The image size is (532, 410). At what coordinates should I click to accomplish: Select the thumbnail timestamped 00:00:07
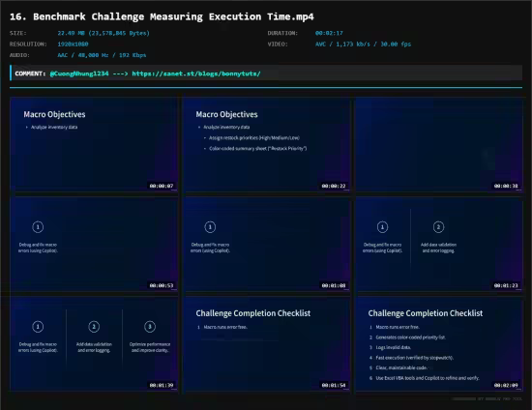click(94, 145)
